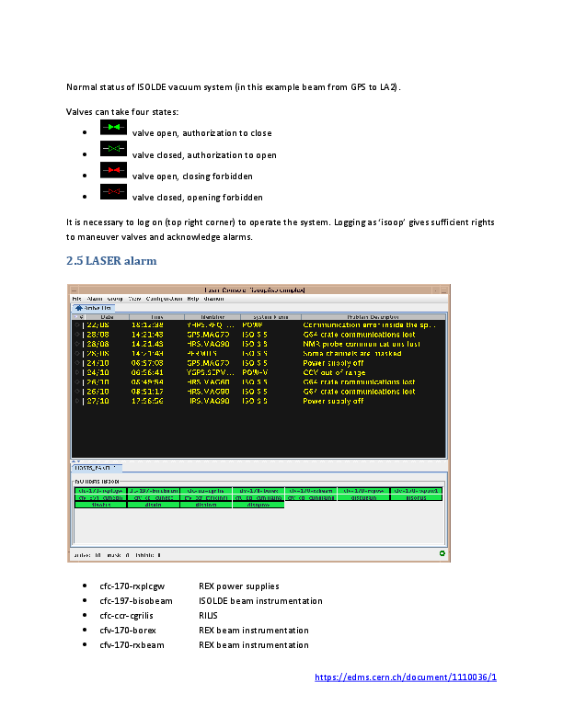The width and height of the screenshot is (563, 728).
Task: Click the row icon beside the 06:57:08 alarm
Action: [x=77, y=363]
